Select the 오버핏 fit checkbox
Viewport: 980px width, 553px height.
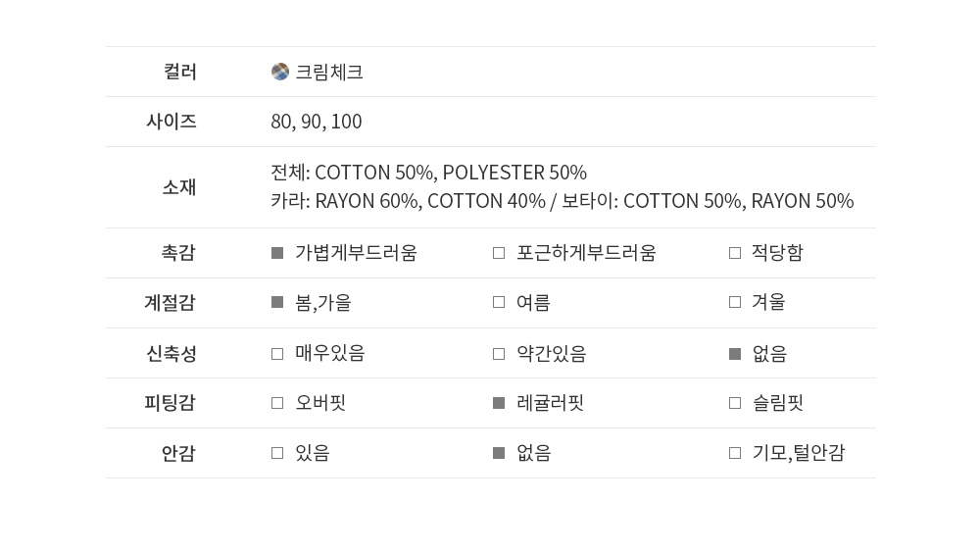[277, 403]
